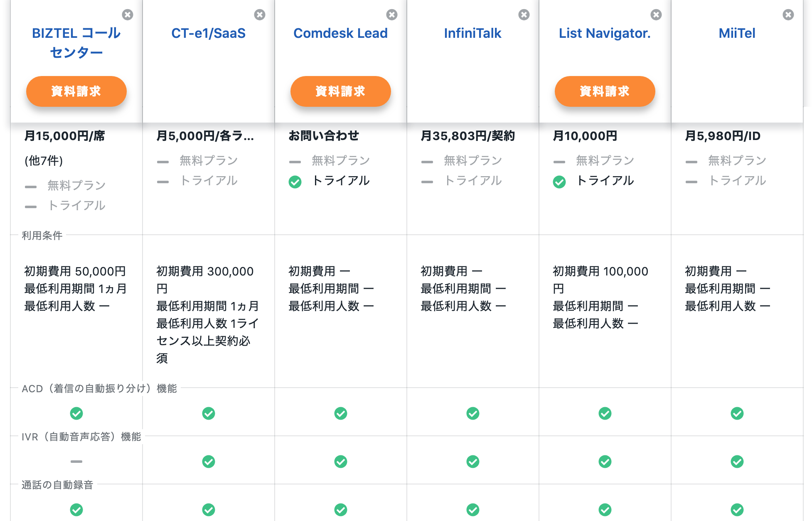The width and height of the screenshot is (812, 521).
Task: Click the ACD checkmark under BIZTEL
Action: [x=76, y=413]
